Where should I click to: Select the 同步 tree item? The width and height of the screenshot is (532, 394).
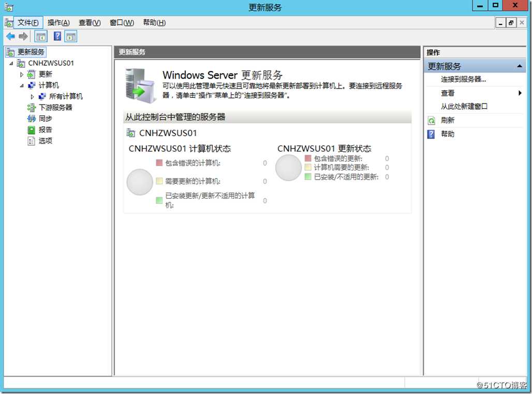pyautogui.click(x=45, y=119)
